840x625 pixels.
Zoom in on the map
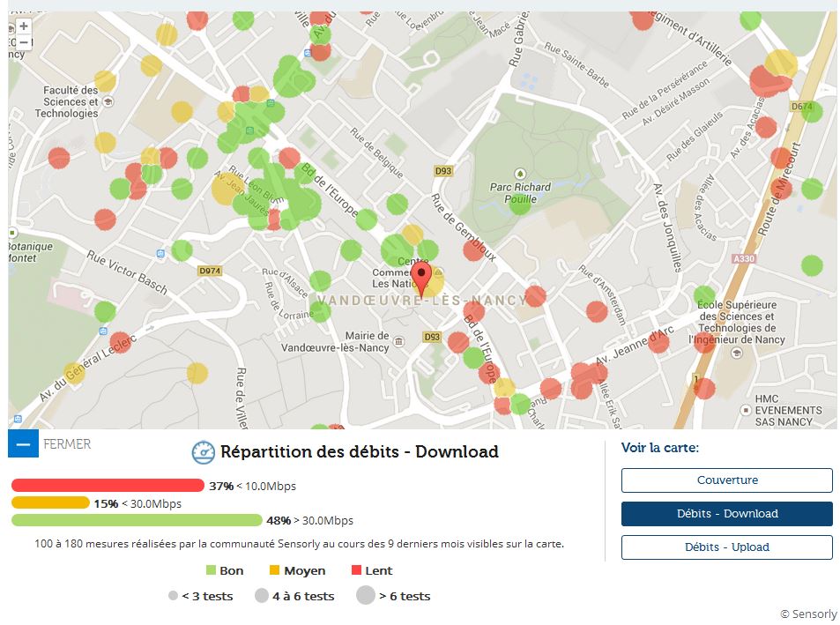click(x=24, y=26)
